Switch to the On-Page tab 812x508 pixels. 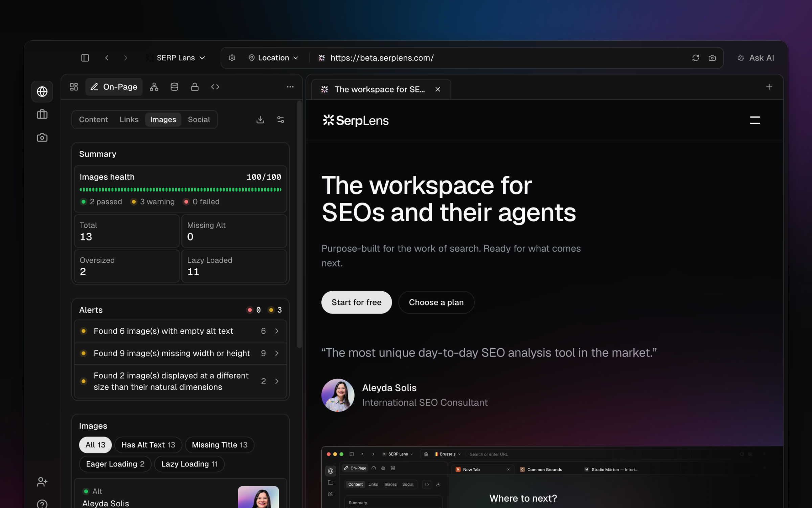tap(114, 87)
